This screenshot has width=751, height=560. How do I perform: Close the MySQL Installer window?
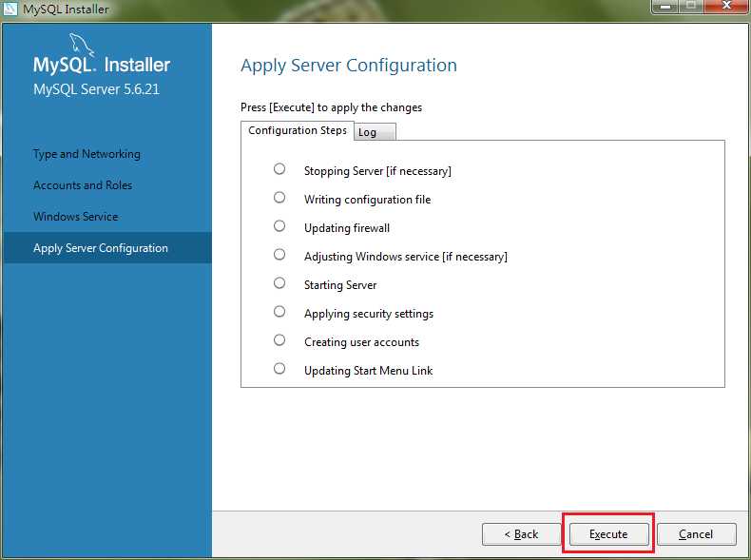click(726, 7)
